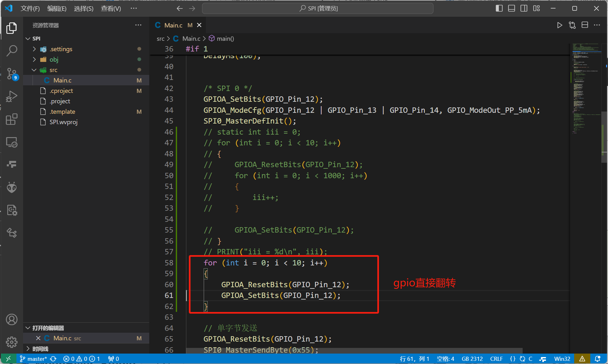Viewport: 608px width, 364px height.
Task: Open the Explorer view in activity bar
Action: (12, 28)
